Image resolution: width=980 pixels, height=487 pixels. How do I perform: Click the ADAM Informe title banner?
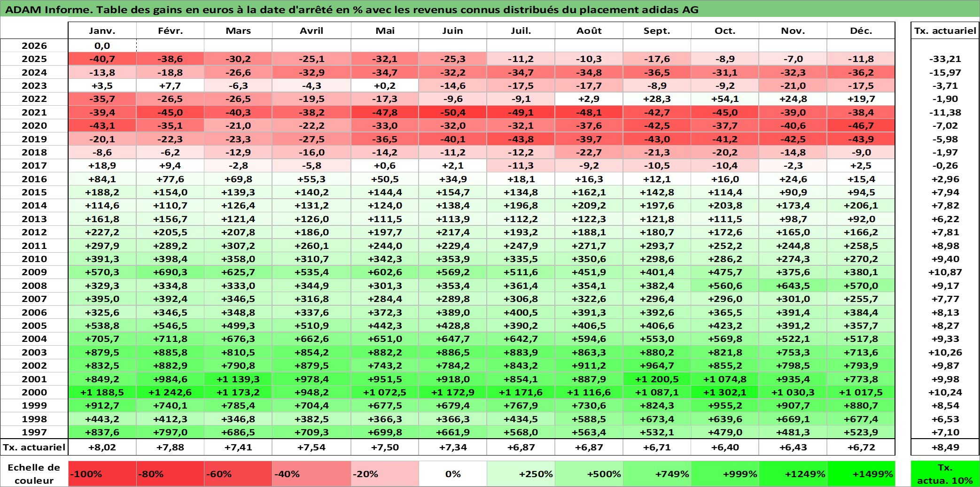click(x=490, y=9)
